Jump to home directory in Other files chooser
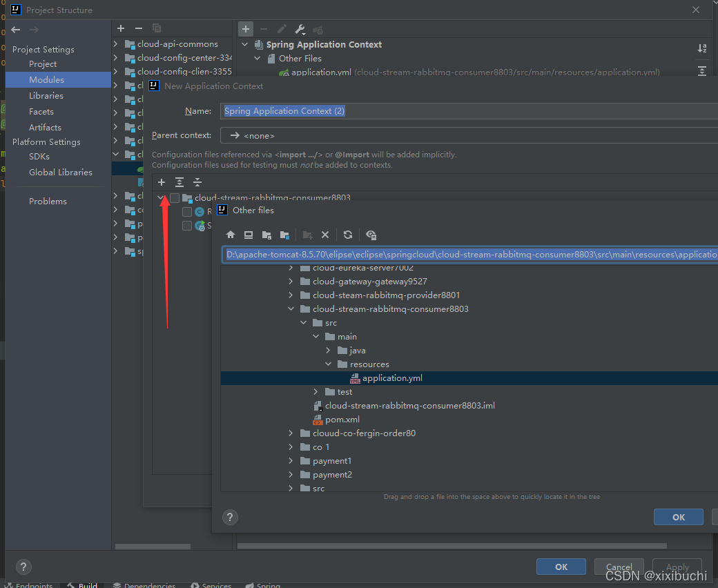The image size is (718, 588). click(x=231, y=235)
